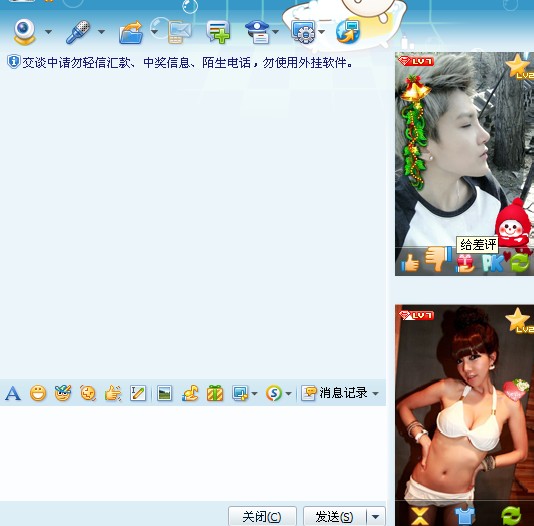
Task: Click gold star level on bottom QQ show
Action: (519, 320)
